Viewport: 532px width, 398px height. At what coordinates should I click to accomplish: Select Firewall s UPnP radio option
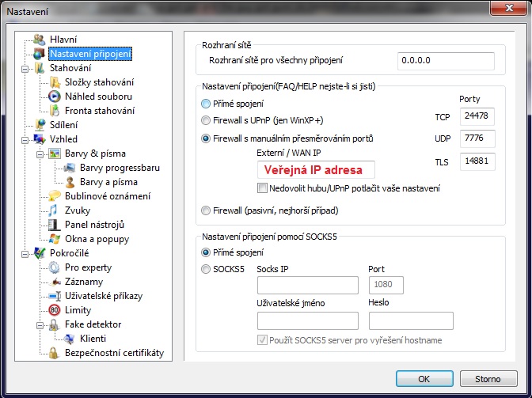(206, 120)
